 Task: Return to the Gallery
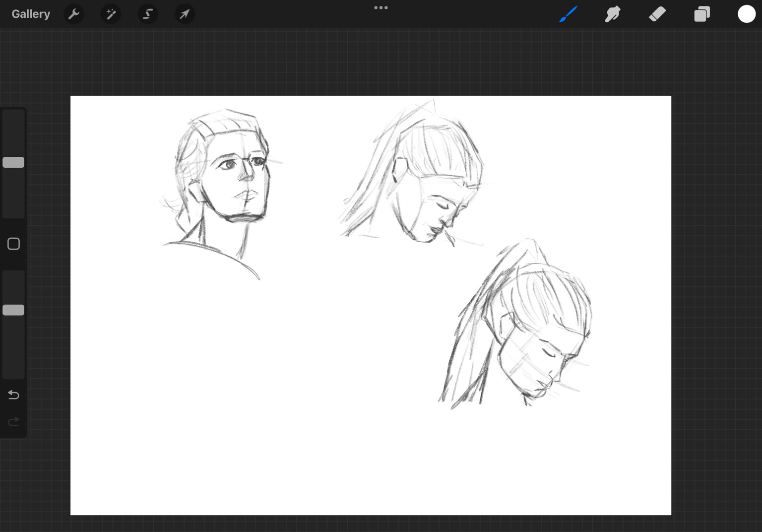(x=31, y=14)
